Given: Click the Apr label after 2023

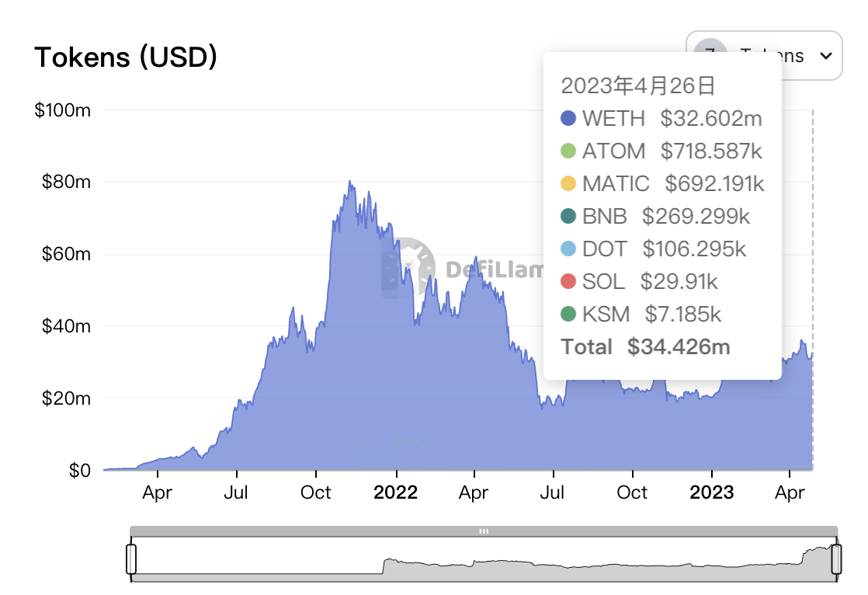Looking at the screenshot, I should (x=790, y=492).
